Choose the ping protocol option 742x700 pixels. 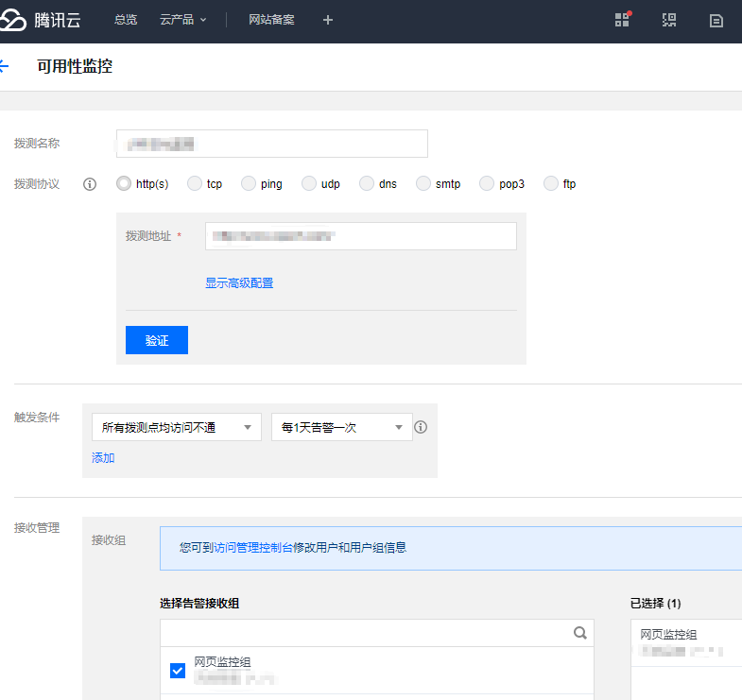point(249,183)
